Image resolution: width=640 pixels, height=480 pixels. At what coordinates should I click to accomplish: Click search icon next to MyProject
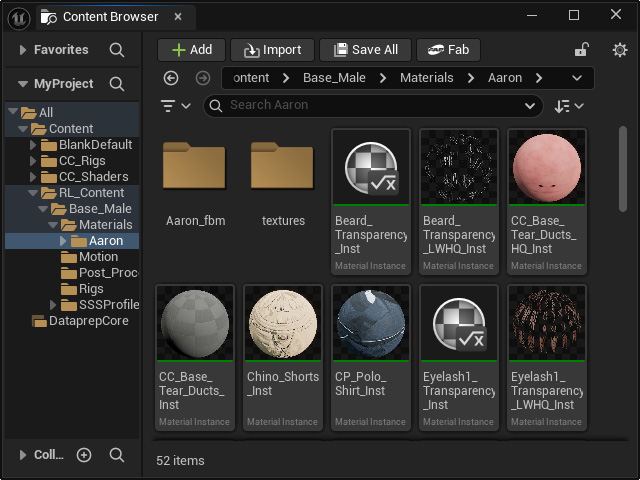[117, 84]
